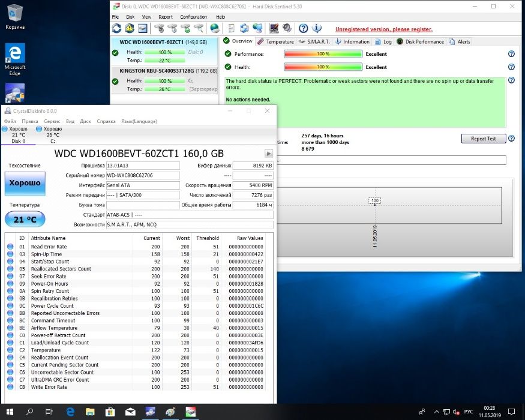Screen dimensions: 525x420
Task: Click the blue sync arrows folder icon
Action: coord(244,28)
